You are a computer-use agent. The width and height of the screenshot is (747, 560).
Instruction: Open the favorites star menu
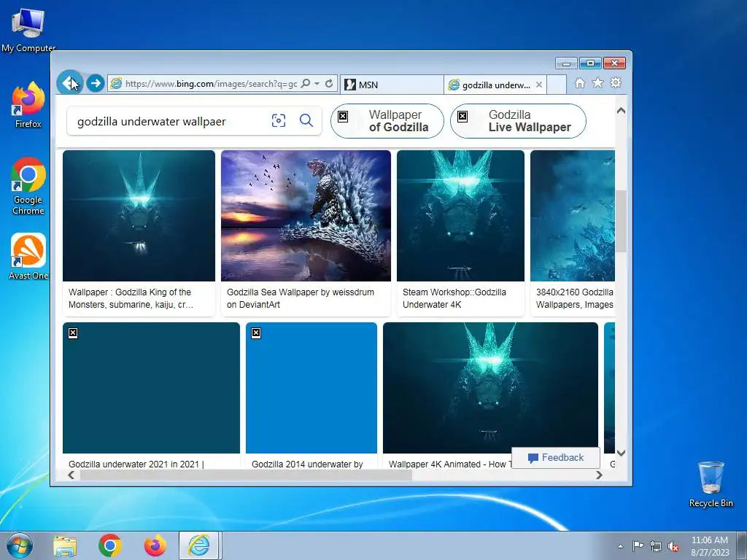click(597, 83)
